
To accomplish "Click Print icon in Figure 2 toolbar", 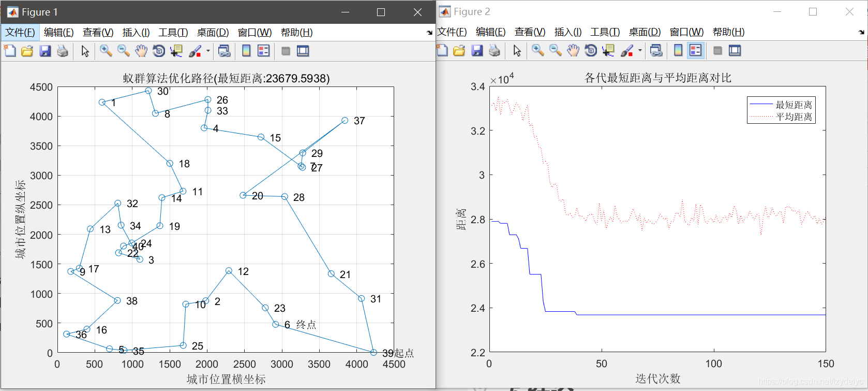I will click(x=495, y=50).
